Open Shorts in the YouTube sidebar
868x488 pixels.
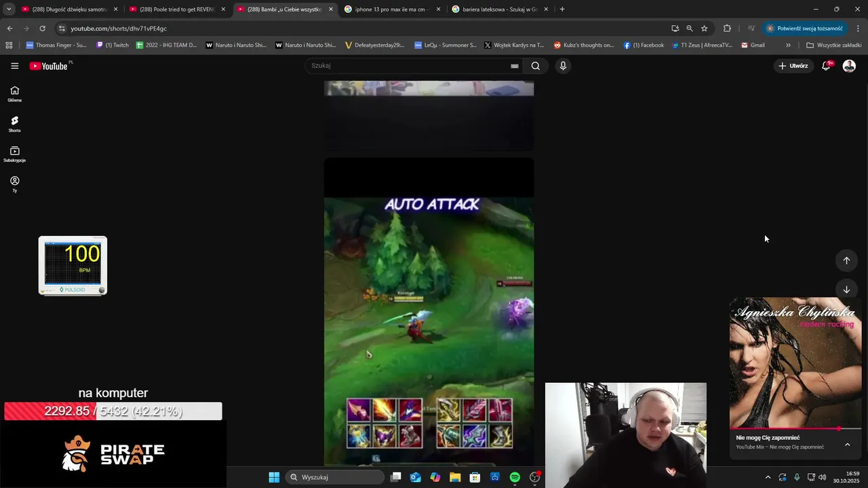[x=14, y=124]
